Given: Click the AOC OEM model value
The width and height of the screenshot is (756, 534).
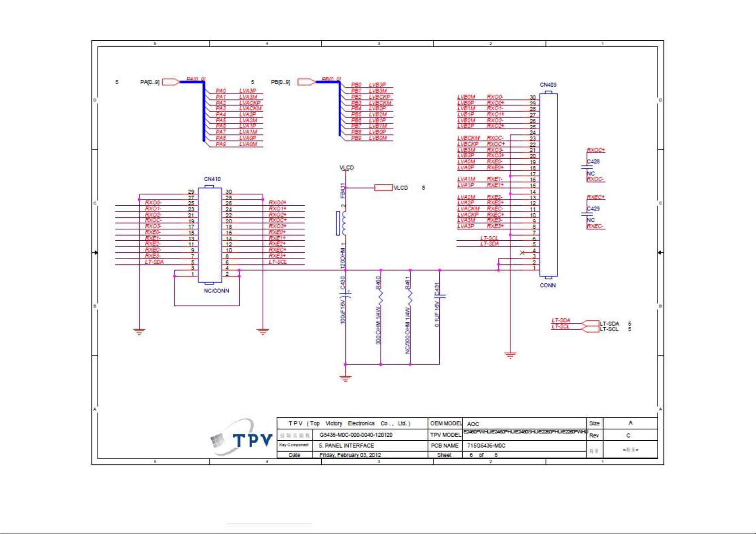Looking at the screenshot, I should click(473, 424).
